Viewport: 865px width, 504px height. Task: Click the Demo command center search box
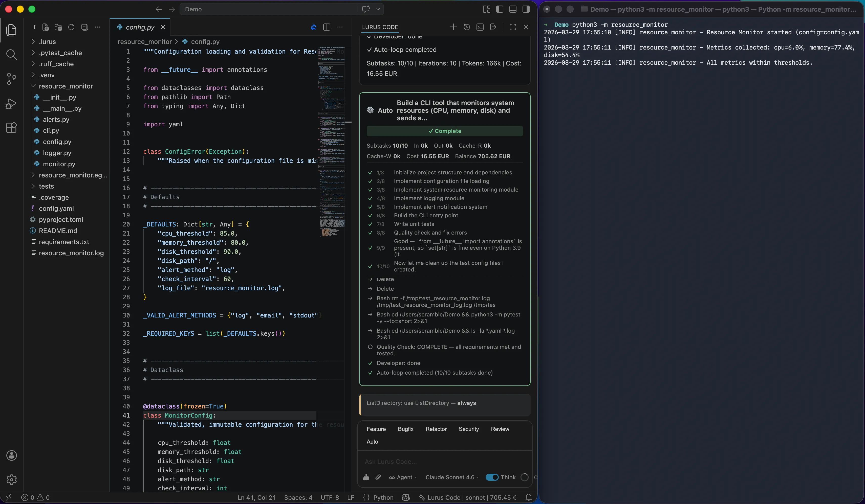coord(269,9)
